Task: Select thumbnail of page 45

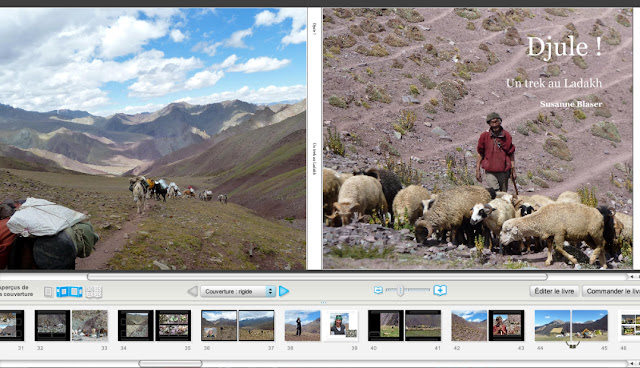Action: tap(590, 325)
